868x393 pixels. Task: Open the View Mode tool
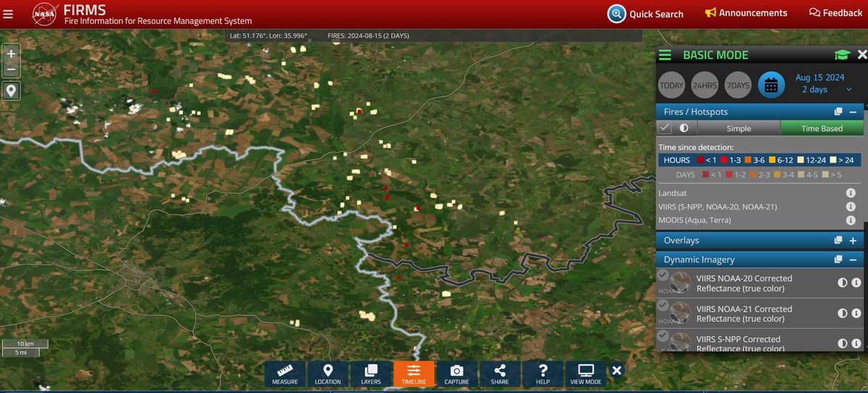click(x=585, y=374)
